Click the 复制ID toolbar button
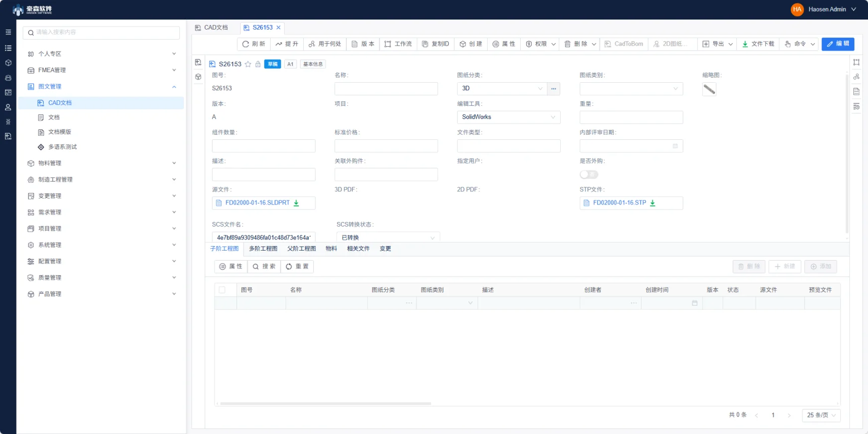Image resolution: width=868 pixels, height=434 pixels. [436, 44]
